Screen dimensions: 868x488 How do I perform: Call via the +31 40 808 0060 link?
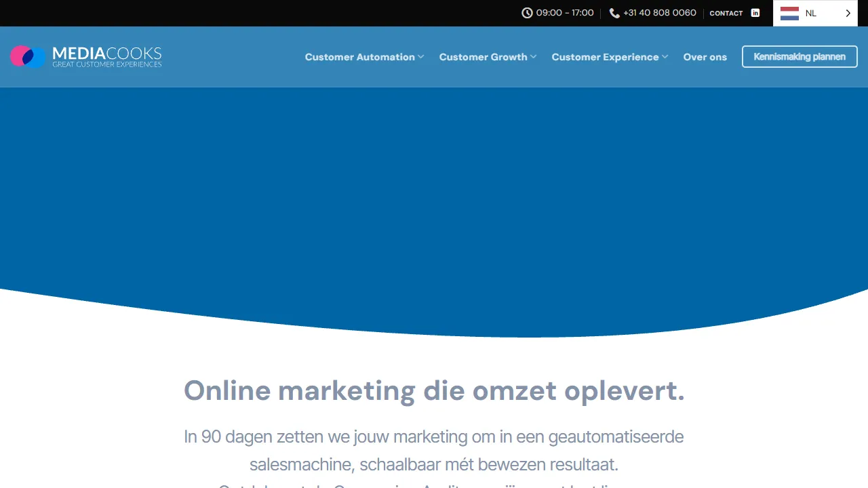tap(660, 13)
